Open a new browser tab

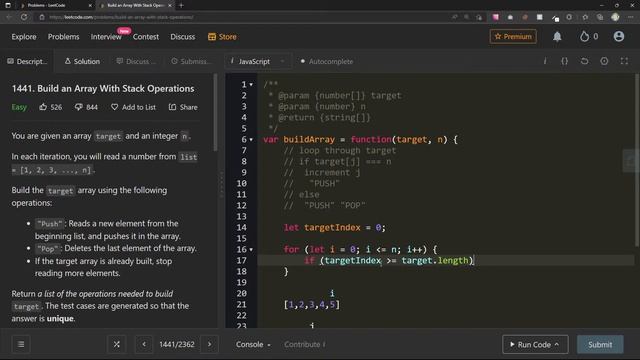coord(181,5)
